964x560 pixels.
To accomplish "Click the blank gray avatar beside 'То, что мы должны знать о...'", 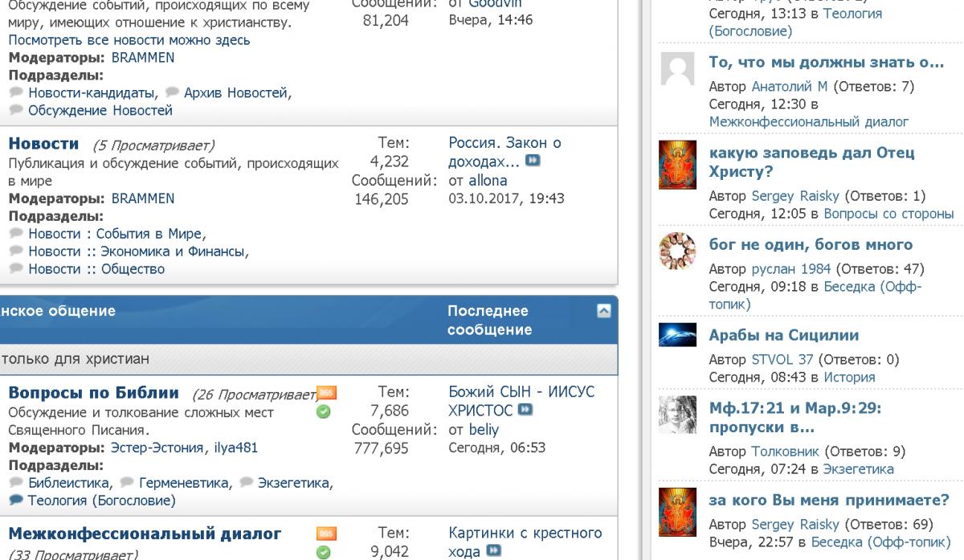I will (x=676, y=70).
